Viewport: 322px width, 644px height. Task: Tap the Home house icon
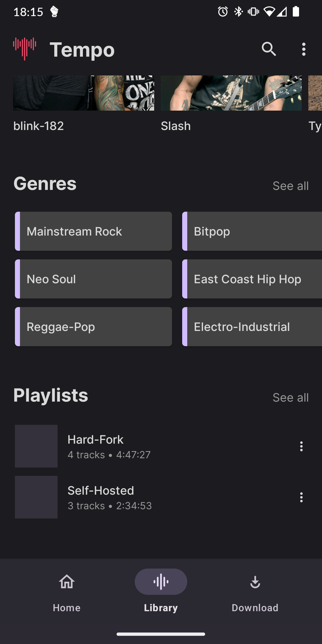(x=67, y=582)
